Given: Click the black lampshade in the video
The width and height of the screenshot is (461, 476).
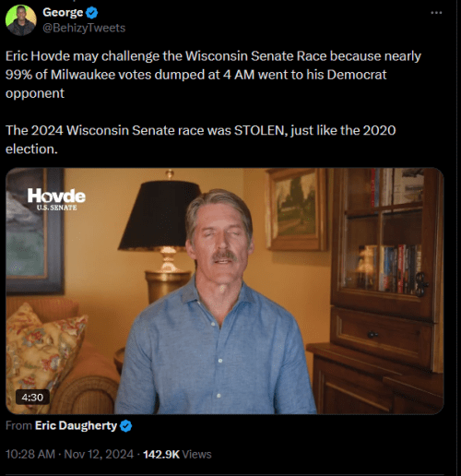Looking at the screenshot, I should click(x=159, y=215).
